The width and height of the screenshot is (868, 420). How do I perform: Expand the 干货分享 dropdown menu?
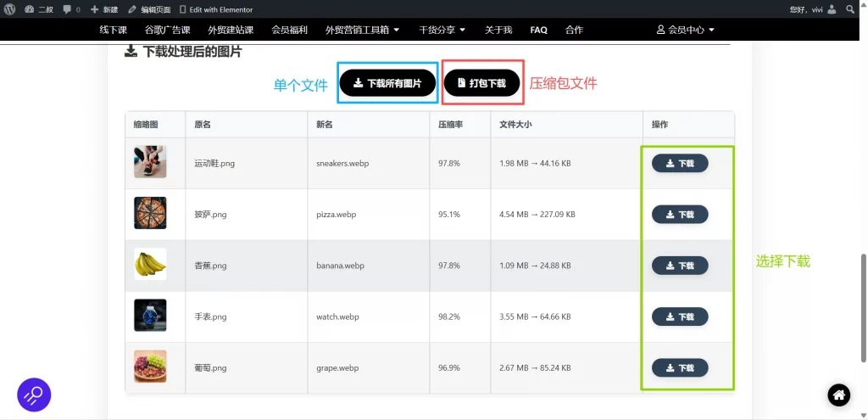442,30
